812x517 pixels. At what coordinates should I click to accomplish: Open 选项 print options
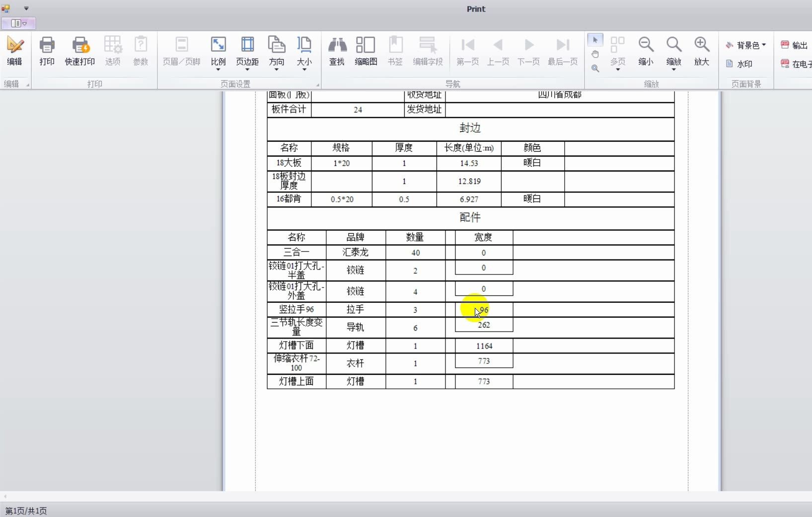tap(113, 51)
